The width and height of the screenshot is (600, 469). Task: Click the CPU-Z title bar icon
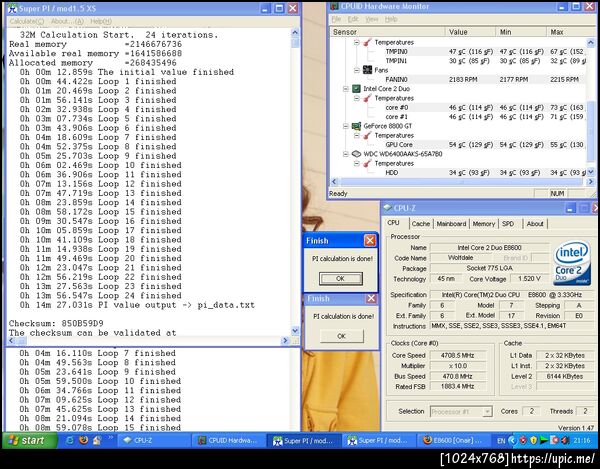(x=388, y=208)
